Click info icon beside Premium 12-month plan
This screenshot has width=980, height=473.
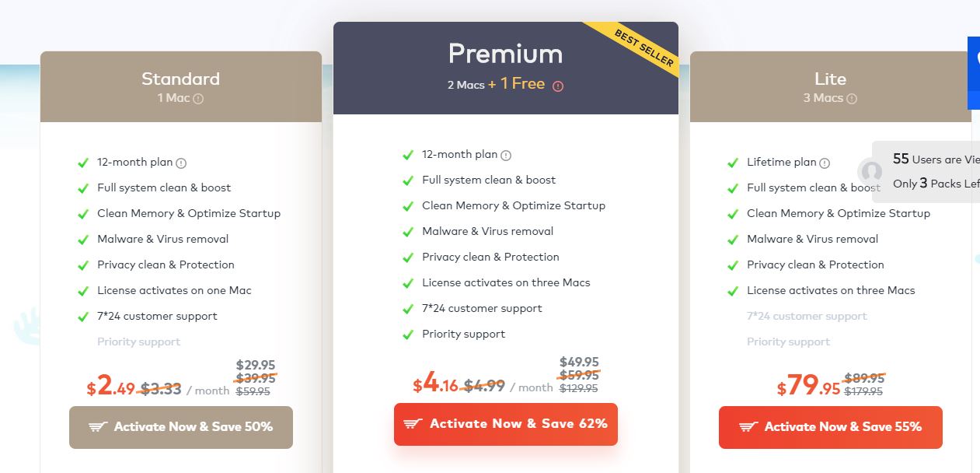click(x=506, y=156)
